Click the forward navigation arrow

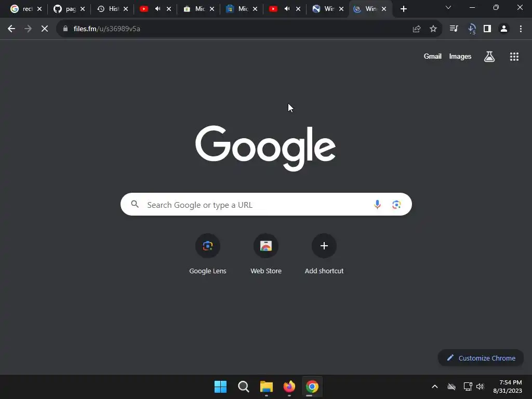pos(28,29)
